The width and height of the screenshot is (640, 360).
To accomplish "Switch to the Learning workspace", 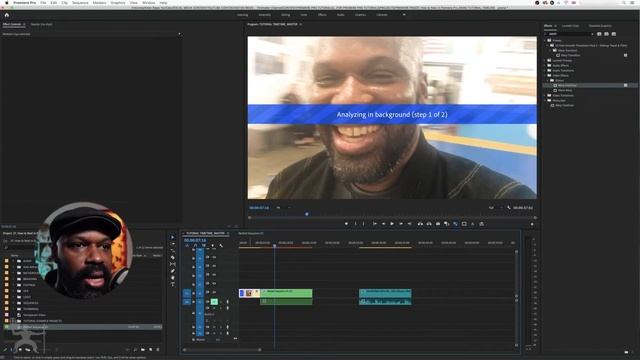I will [x=242, y=15].
